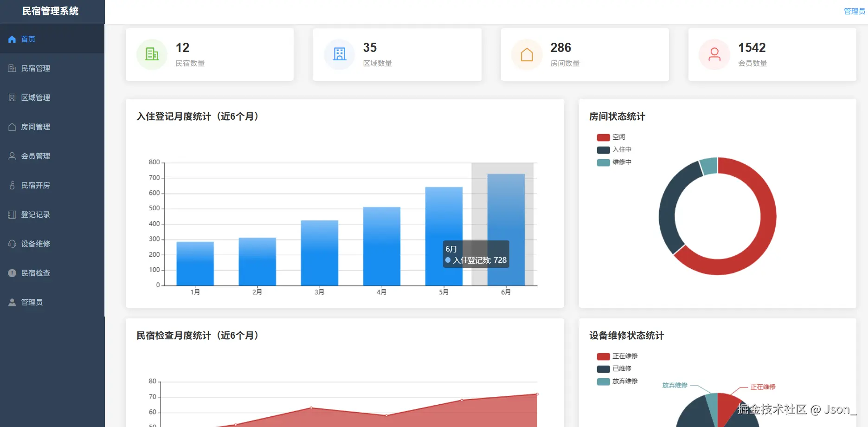The height and width of the screenshot is (427, 868).
Task: Go to 区域管理 page
Action: [52, 97]
